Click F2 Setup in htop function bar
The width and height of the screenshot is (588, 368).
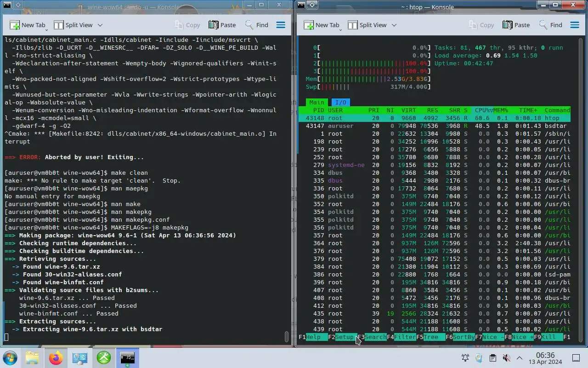(x=343, y=337)
